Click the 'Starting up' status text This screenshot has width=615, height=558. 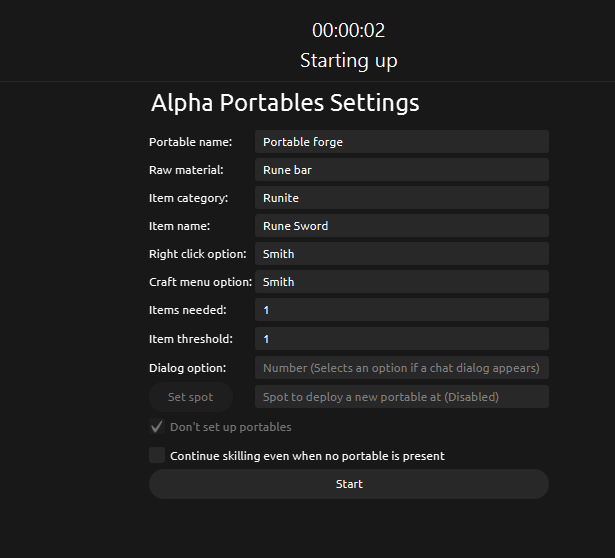click(348, 60)
